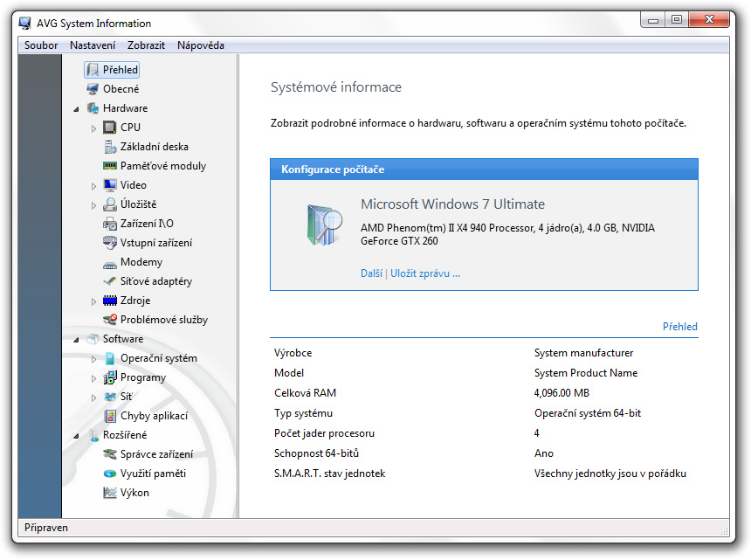Viewport: 751px width, 560px height.
Task: Click the Microsoft Windows 7 Ultimate heading
Action: tap(452, 204)
